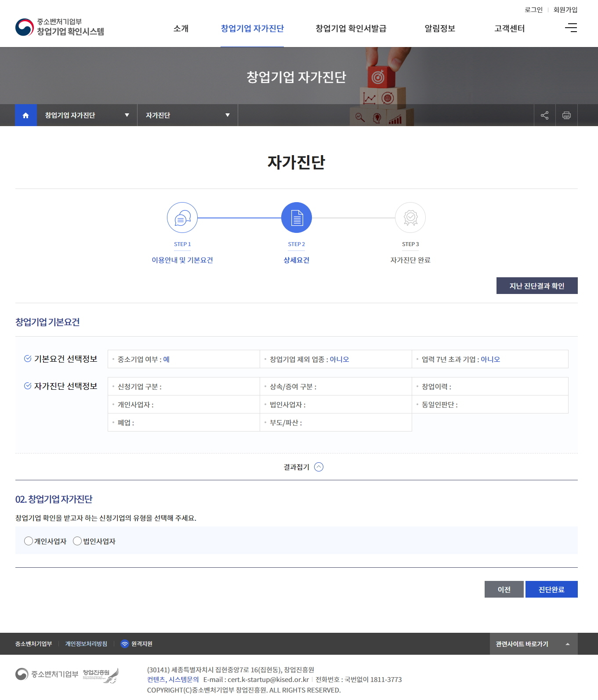Click the 중소기업 여부 : 예 cell
Viewport: 598px width, 700px height.
[184, 359]
